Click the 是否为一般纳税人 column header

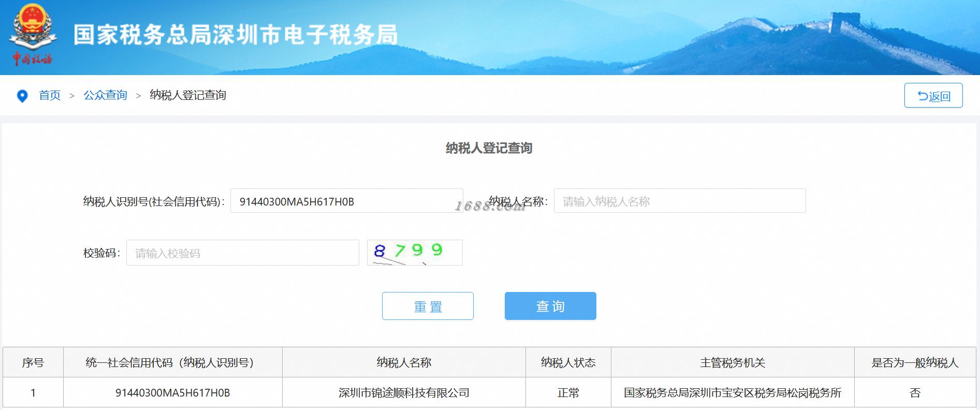915,362
